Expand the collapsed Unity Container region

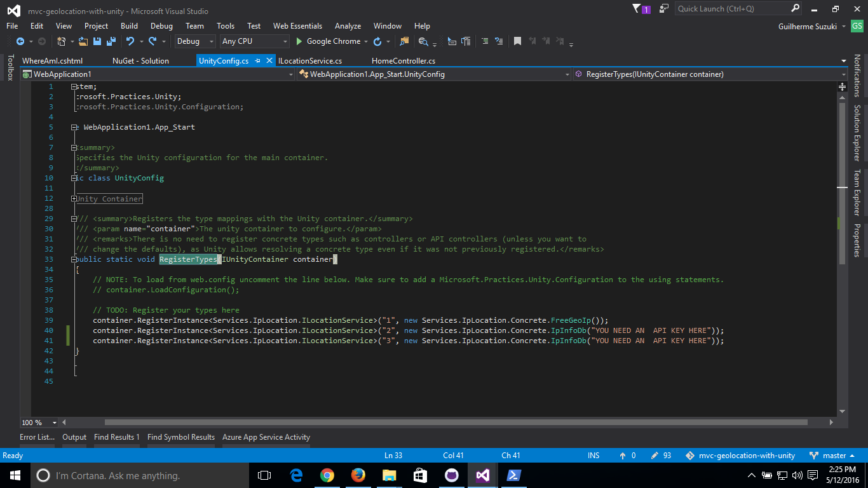74,199
